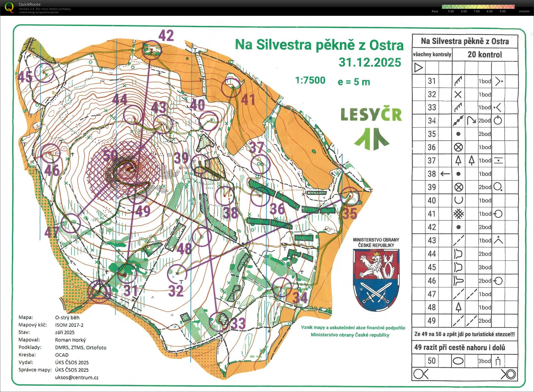Image resolution: width=534 pixels, height=392 pixels.
Task: Click the mapper name 'Roman Horký'
Action: 70,340
